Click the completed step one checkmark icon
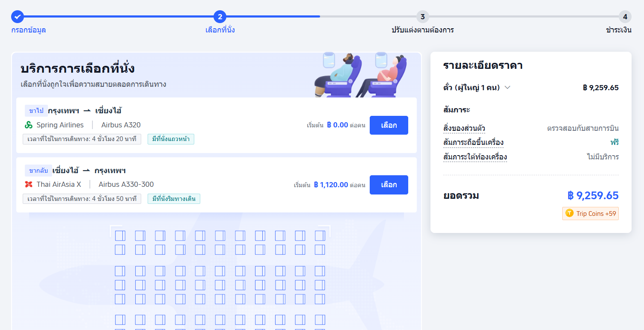The height and width of the screenshot is (330, 644). [x=18, y=17]
